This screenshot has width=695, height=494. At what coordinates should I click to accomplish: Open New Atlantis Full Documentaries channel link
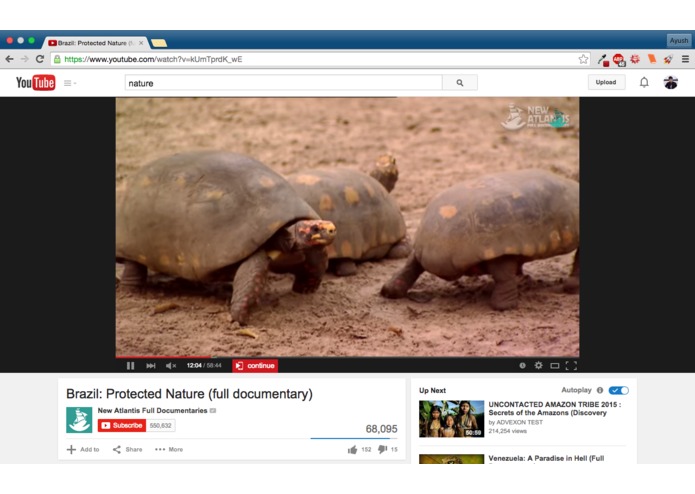pos(152,411)
